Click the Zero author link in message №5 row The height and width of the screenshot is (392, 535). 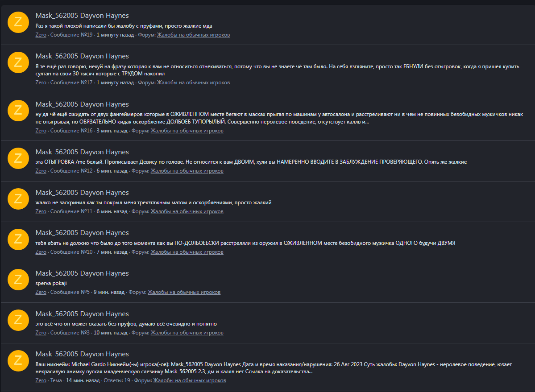(x=41, y=292)
